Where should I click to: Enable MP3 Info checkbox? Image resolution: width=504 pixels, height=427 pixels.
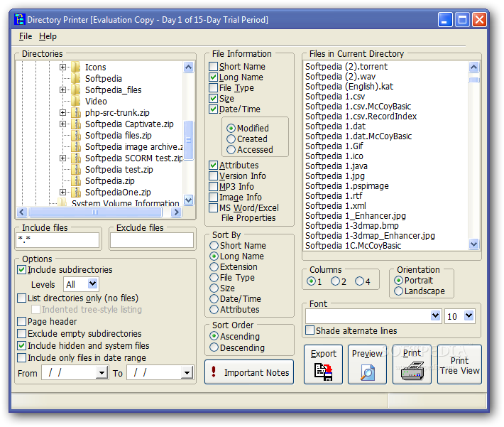(x=213, y=186)
